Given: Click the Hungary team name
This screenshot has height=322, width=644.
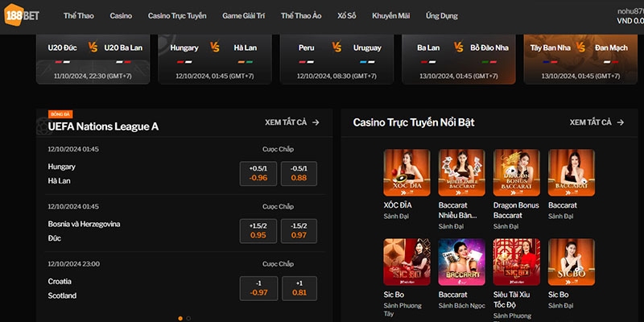Looking at the screenshot, I should (x=62, y=167).
